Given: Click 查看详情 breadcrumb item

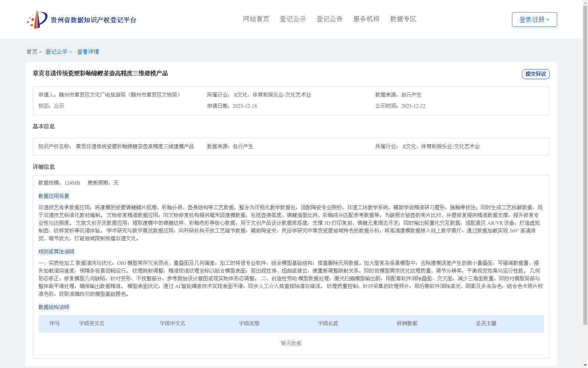Looking at the screenshot, I should (88, 52).
